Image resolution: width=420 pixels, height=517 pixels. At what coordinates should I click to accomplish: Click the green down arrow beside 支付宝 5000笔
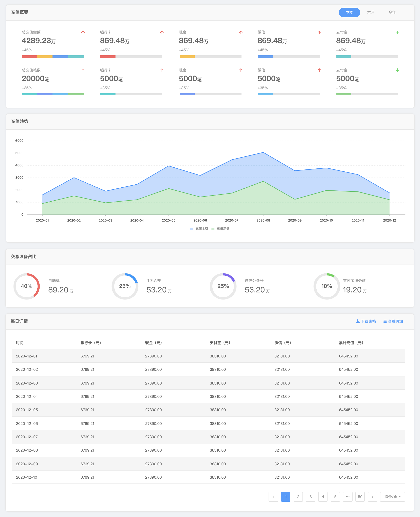397,70
